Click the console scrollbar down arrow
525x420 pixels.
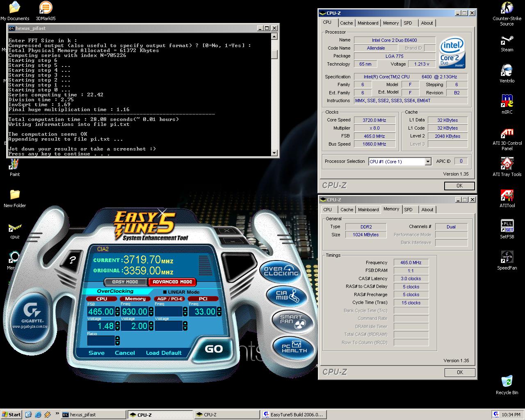[274, 153]
